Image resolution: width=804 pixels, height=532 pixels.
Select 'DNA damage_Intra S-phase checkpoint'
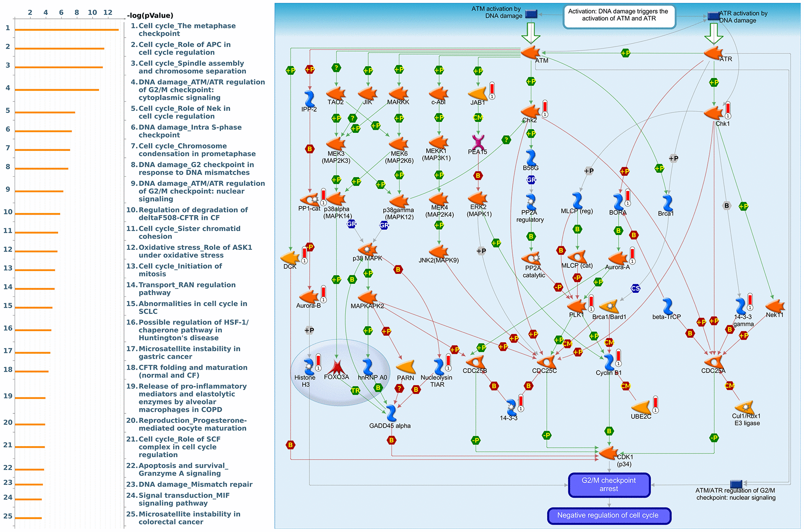(x=186, y=131)
